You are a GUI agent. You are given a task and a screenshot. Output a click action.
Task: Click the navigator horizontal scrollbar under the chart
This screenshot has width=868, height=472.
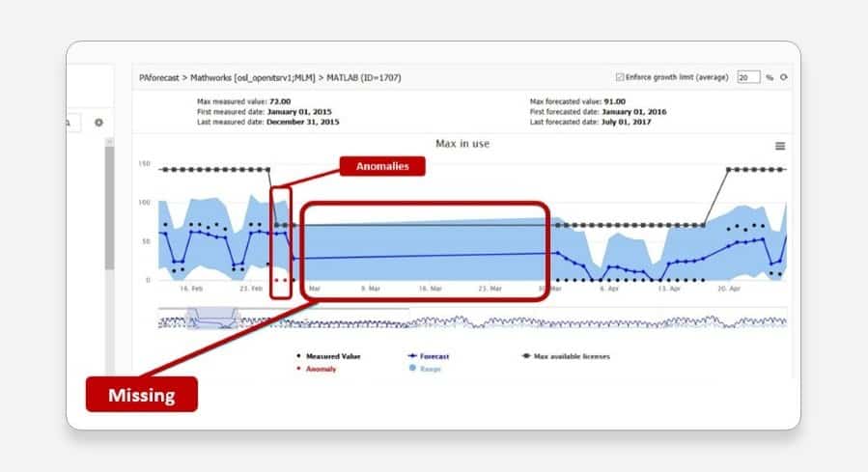(284, 308)
